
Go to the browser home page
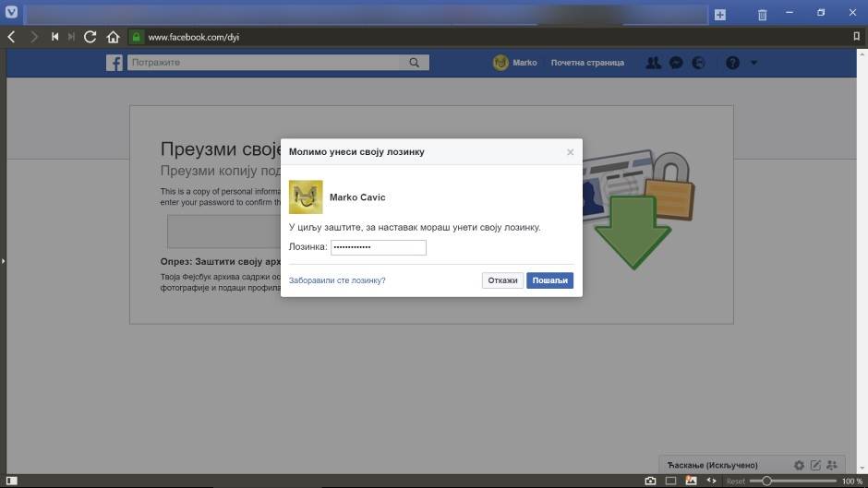pyautogui.click(x=113, y=37)
